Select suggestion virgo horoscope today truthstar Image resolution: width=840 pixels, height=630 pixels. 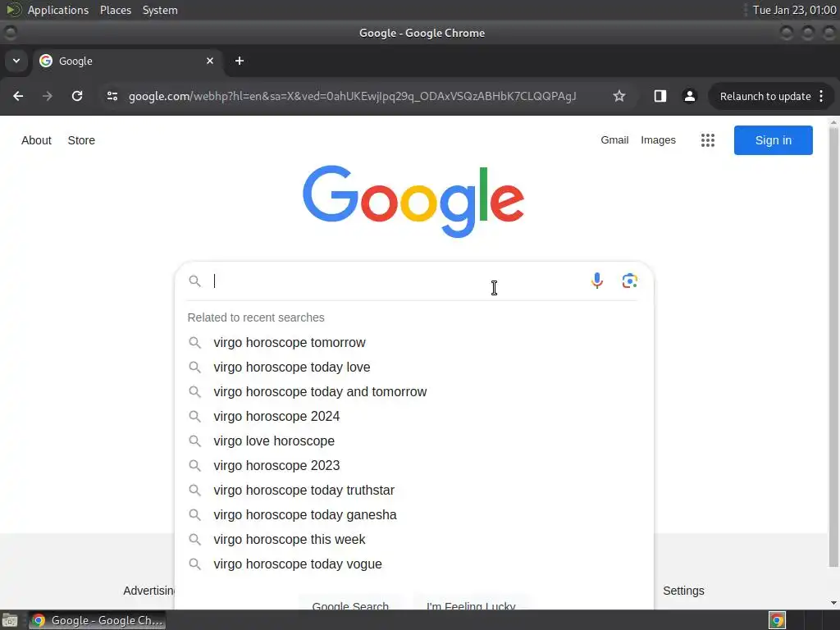(413, 491)
